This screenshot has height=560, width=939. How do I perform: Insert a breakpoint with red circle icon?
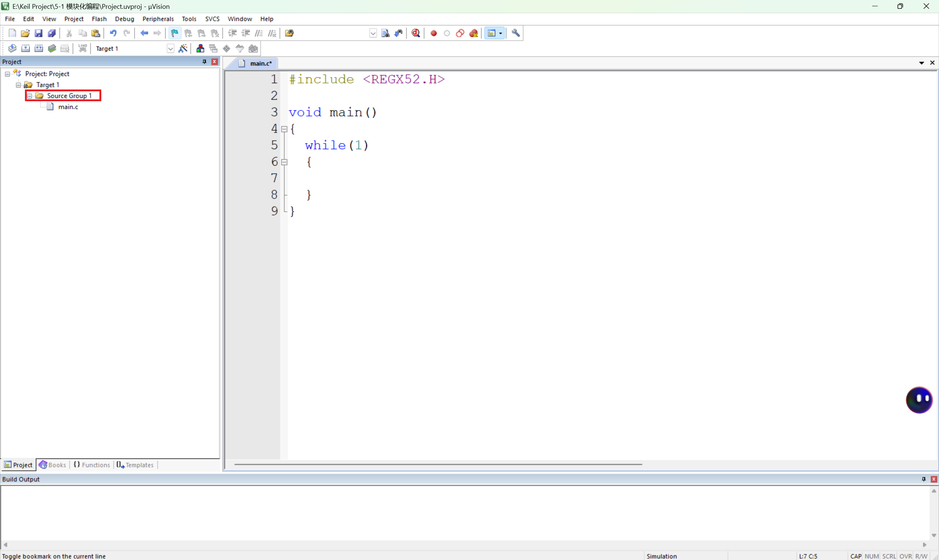coord(433,33)
